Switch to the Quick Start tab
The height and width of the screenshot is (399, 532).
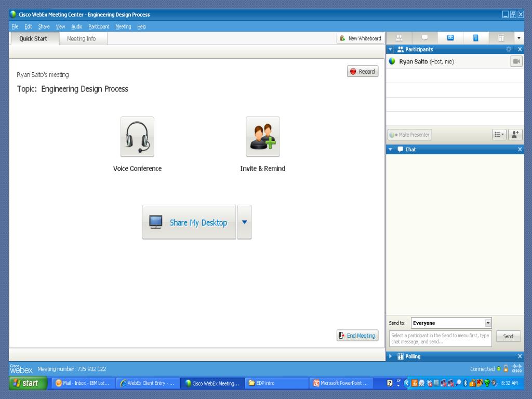click(x=34, y=38)
